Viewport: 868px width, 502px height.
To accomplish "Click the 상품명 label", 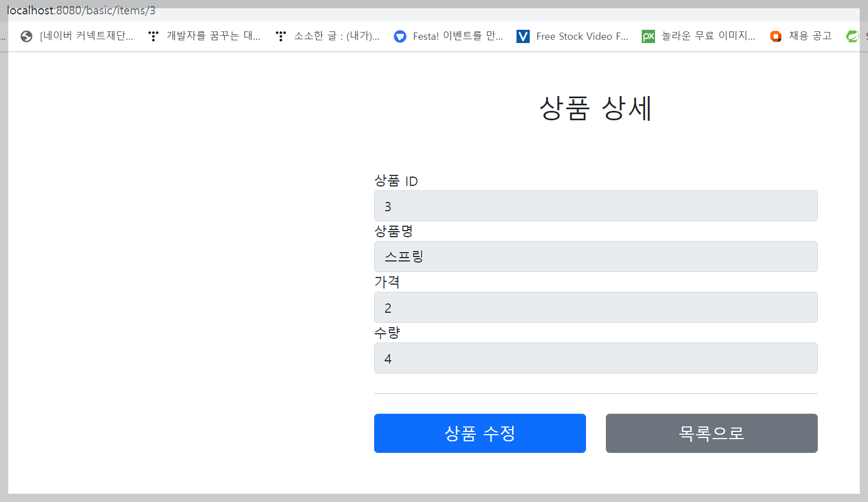I will tap(393, 231).
